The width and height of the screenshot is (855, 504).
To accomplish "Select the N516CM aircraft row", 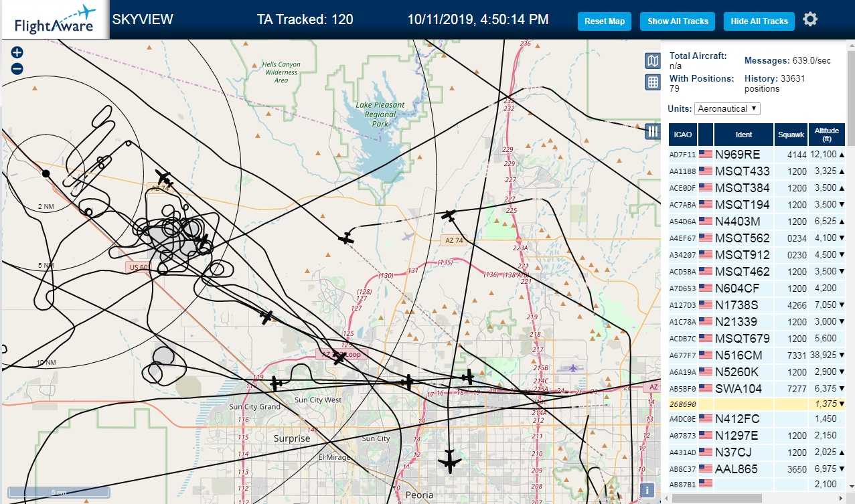I will (x=757, y=355).
